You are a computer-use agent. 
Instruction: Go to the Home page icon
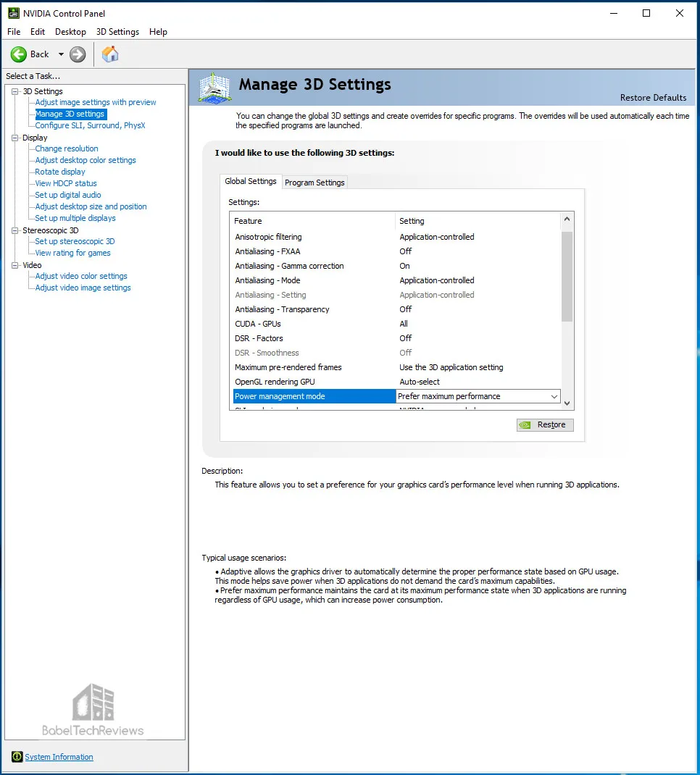(110, 54)
